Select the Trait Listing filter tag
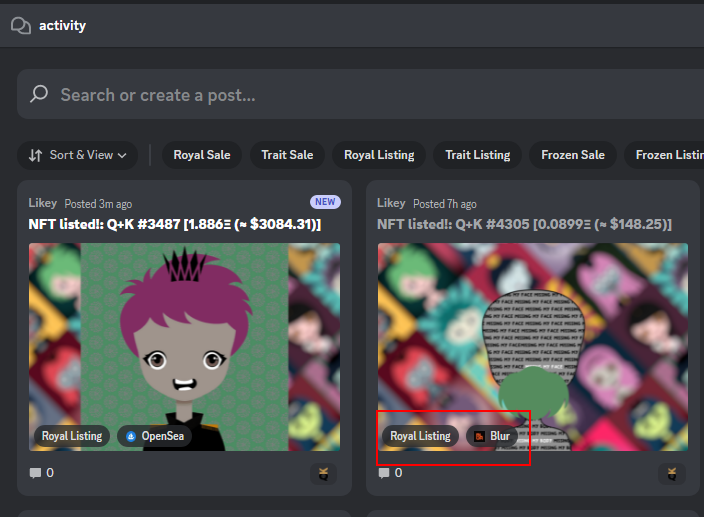The image size is (704, 517). tap(477, 155)
